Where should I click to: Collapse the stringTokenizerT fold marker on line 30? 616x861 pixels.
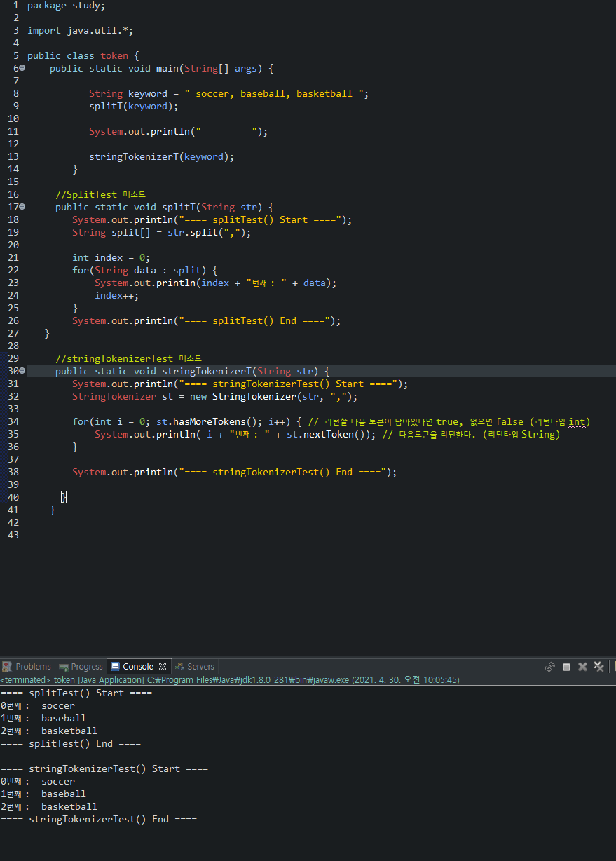pyautogui.click(x=22, y=371)
